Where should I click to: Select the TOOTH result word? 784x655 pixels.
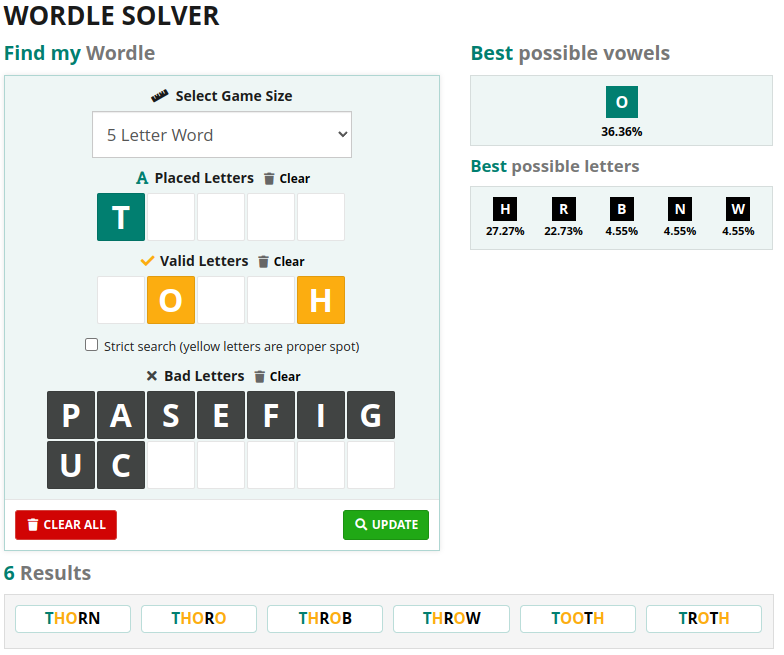pyautogui.click(x=578, y=618)
